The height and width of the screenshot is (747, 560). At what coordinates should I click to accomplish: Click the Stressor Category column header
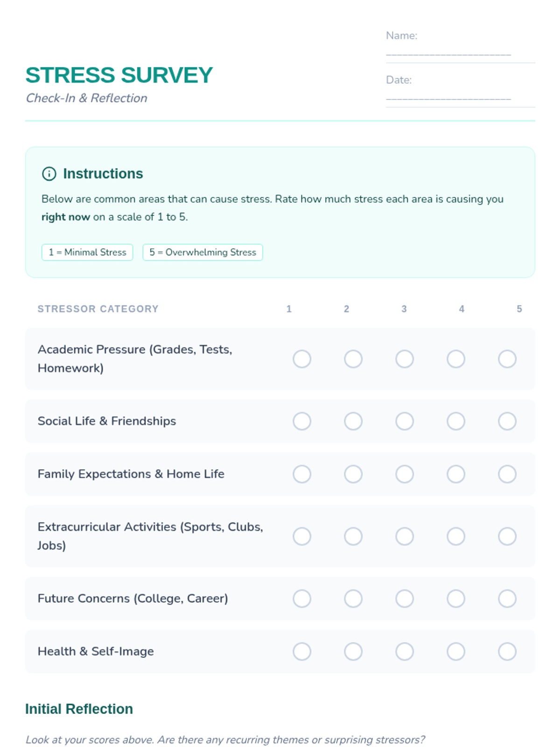[x=98, y=309]
